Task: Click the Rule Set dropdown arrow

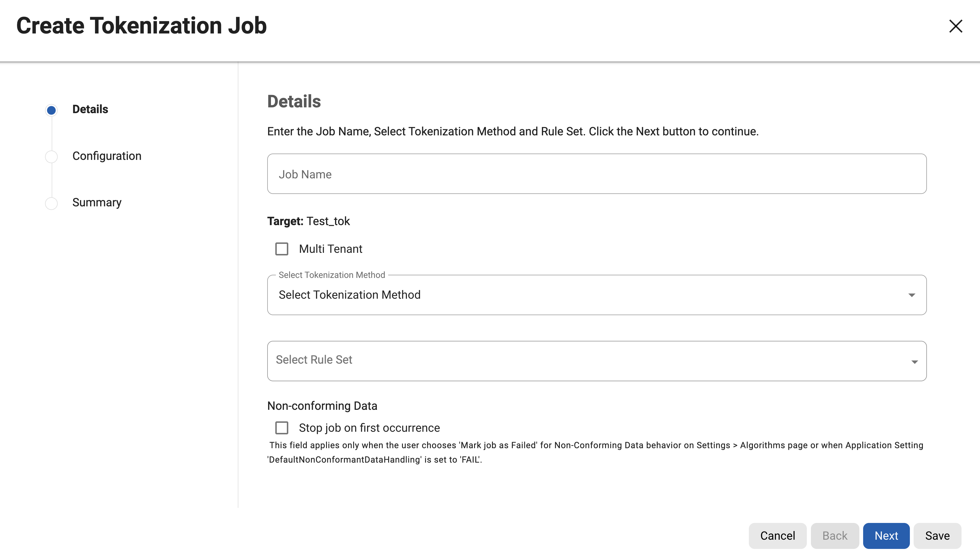Action: 914,362
